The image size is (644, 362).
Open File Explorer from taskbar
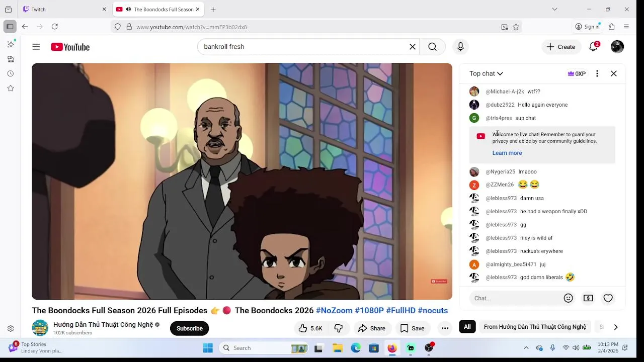pyautogui.click(x=338, y=348)
